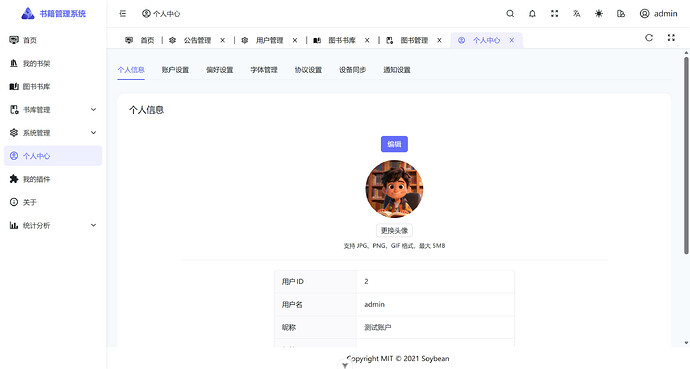The width and height of the screenshot is (690, 369).
Task: Open theme layout settings icon
Action: click(621, 14)
